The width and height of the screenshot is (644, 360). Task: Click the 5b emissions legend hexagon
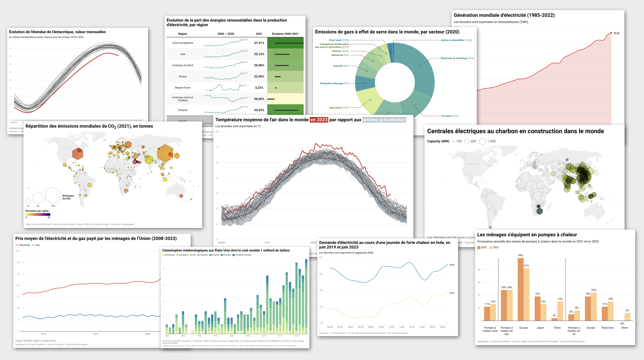click(x=38, y=198)
